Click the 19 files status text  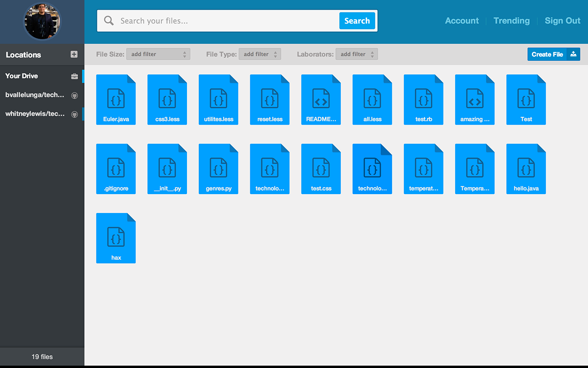[x=42, y=356]
